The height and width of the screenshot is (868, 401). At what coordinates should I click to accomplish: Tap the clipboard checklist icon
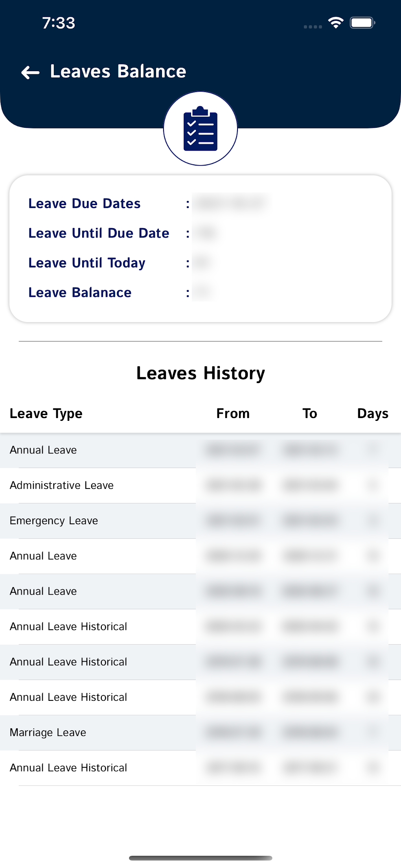click(x=200, y=129)
